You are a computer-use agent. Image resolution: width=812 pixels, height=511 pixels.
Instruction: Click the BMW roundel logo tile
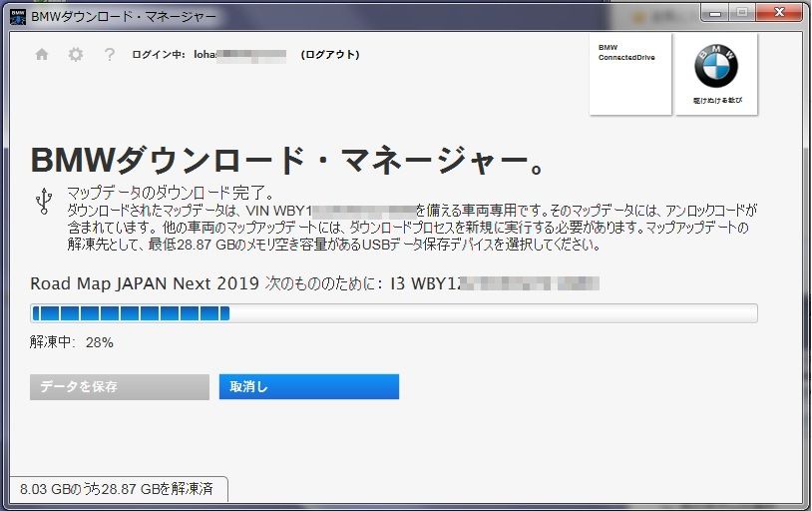point(716,74)
